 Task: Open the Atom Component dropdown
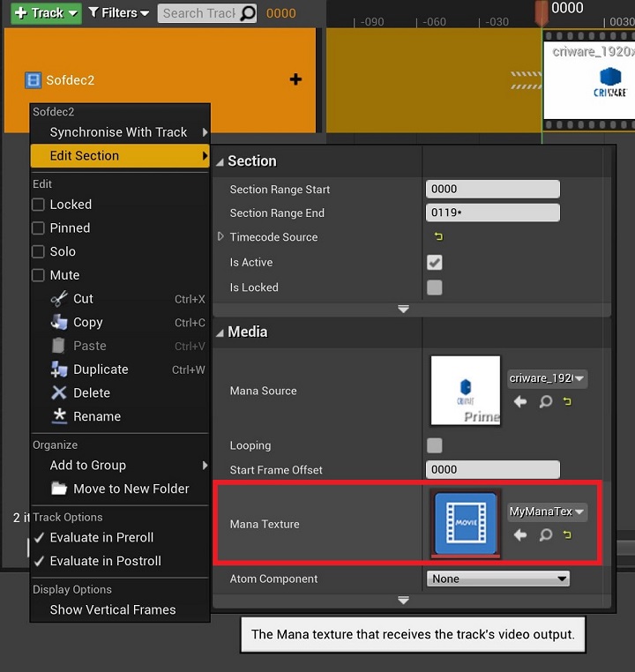498,579
